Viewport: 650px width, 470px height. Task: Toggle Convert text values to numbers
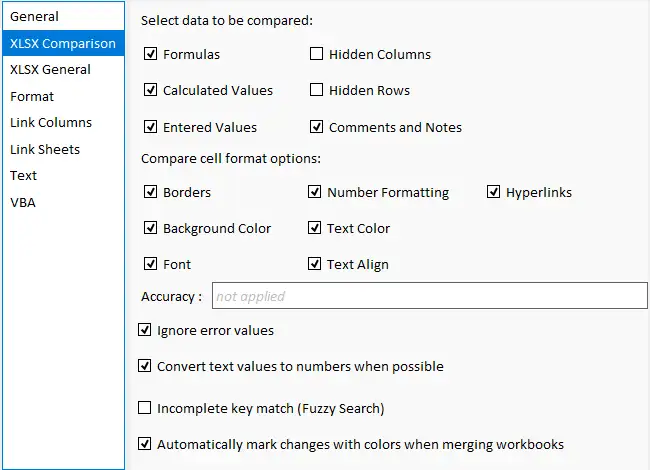coord(144,366)
